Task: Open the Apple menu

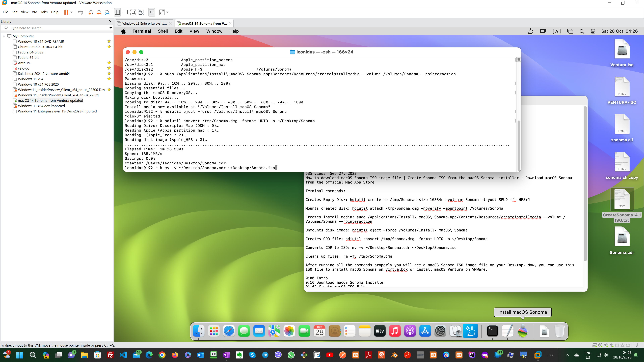Action: (x=123, y=31)
